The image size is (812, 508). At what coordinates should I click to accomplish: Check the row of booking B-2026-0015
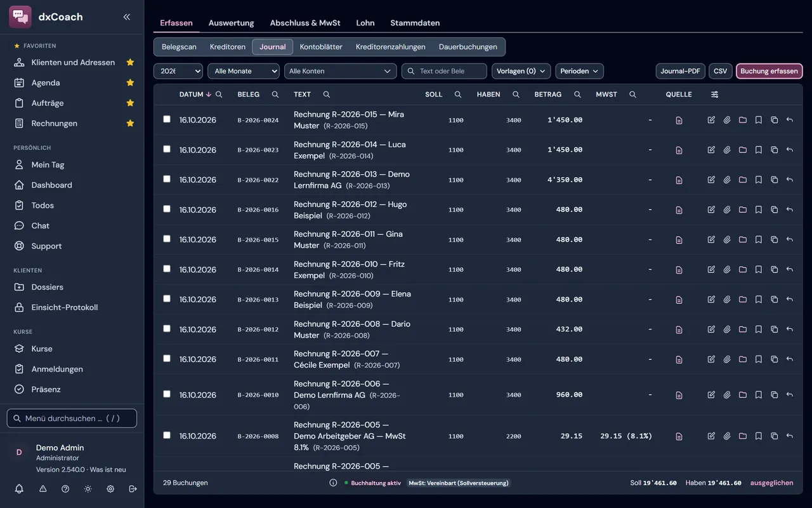(x=167, y=239)
